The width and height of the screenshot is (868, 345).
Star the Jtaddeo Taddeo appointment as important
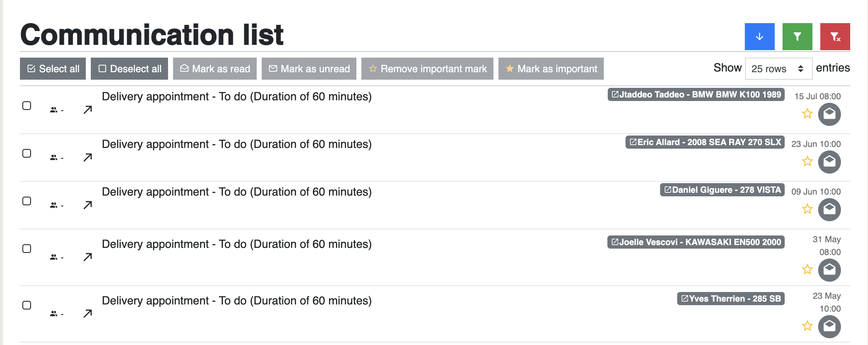pyautogui.click(x=807, y=114)
